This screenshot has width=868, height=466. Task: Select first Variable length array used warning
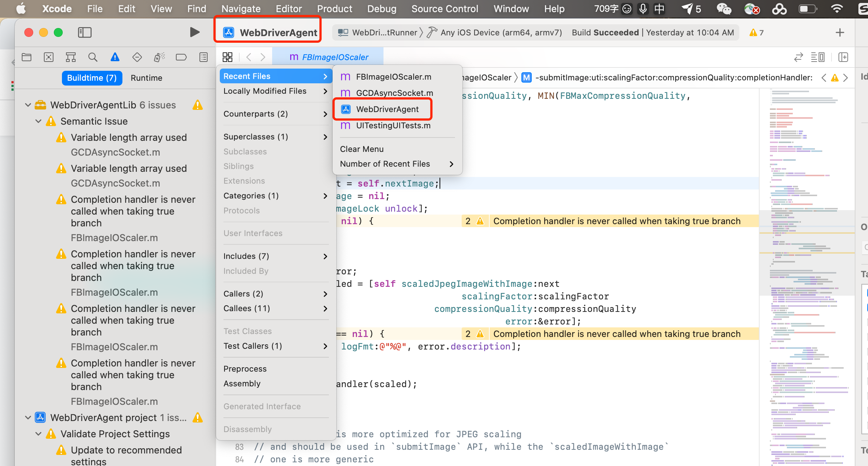click(129, 138)
